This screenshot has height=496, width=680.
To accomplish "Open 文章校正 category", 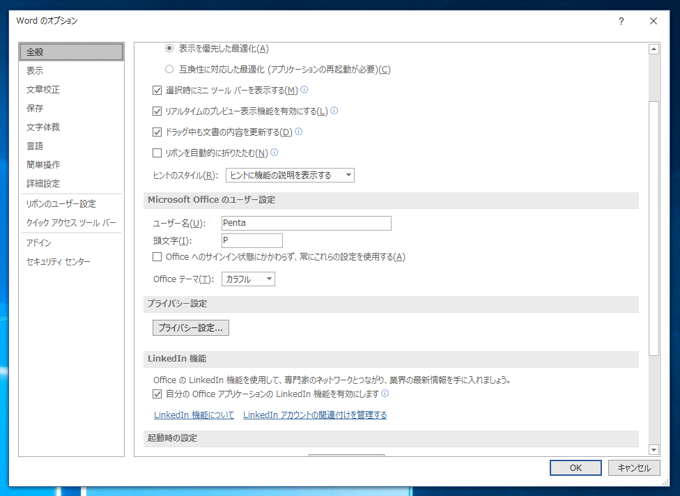I will pyautogui.click(x=72, y=89).
